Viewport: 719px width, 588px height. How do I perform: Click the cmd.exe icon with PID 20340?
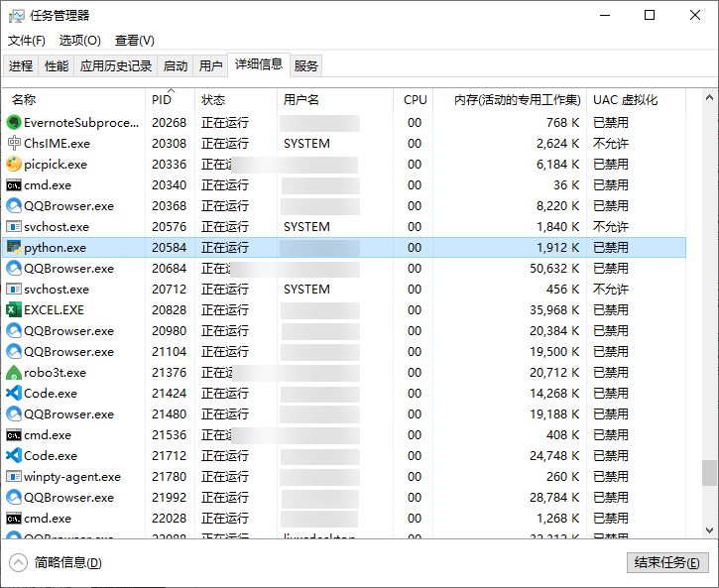[x=14, y=185]
